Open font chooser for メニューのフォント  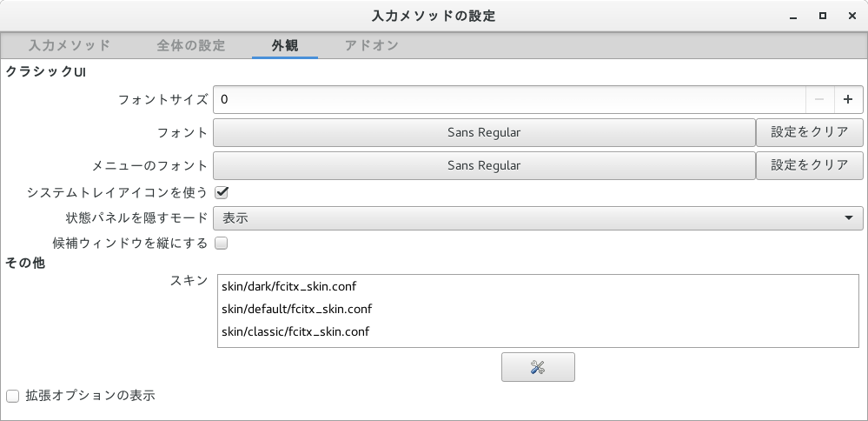click(x=484, y=165)
